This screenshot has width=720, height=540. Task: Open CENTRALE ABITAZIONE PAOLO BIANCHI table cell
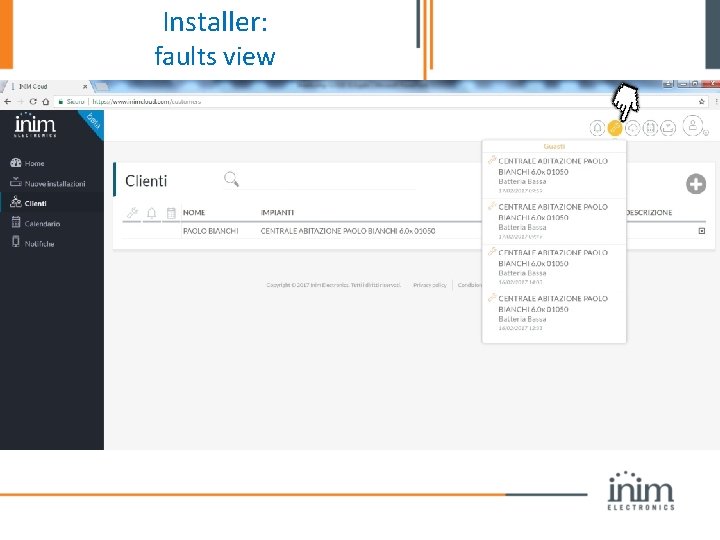tap(348, 231)
